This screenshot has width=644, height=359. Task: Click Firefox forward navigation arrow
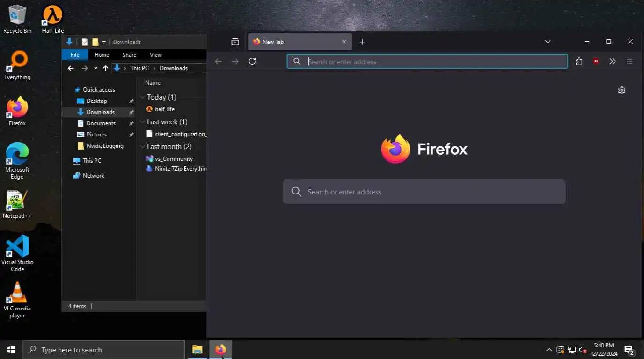pyautogui.click(x=235, y=61)
